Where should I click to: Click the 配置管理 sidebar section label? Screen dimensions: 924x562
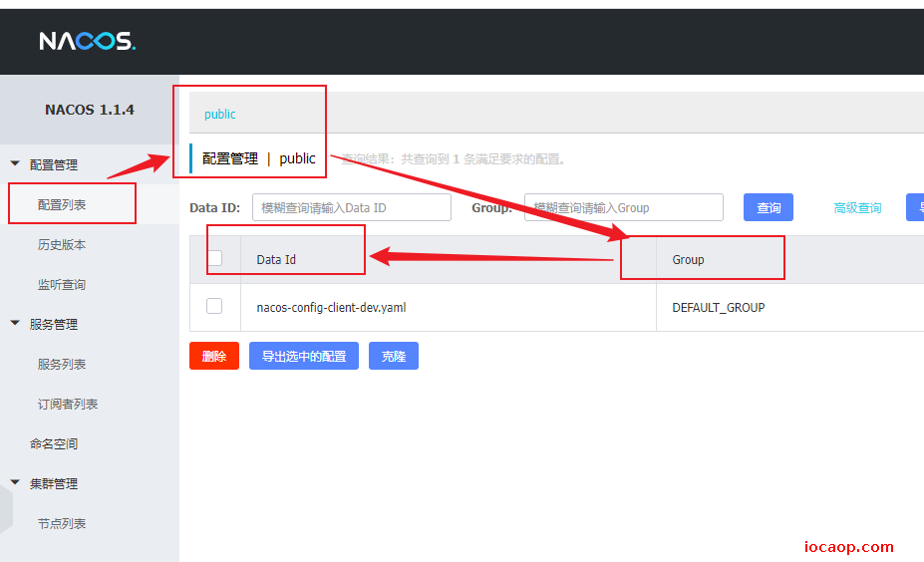(54, 165)
